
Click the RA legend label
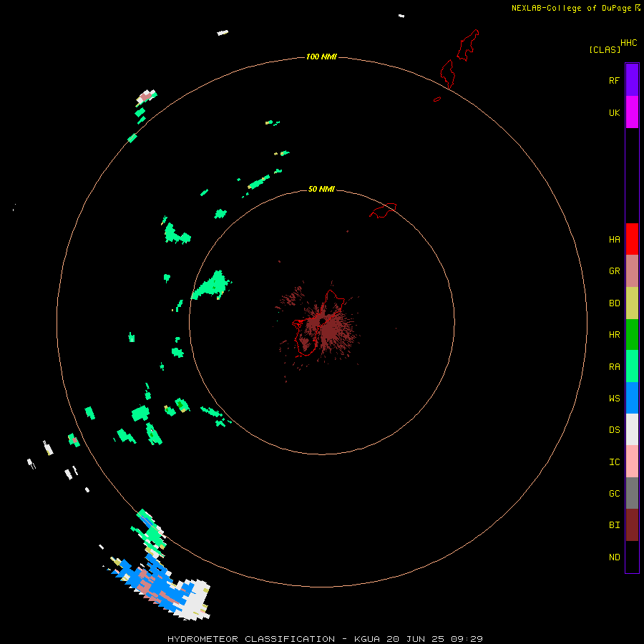pos(614,367)
